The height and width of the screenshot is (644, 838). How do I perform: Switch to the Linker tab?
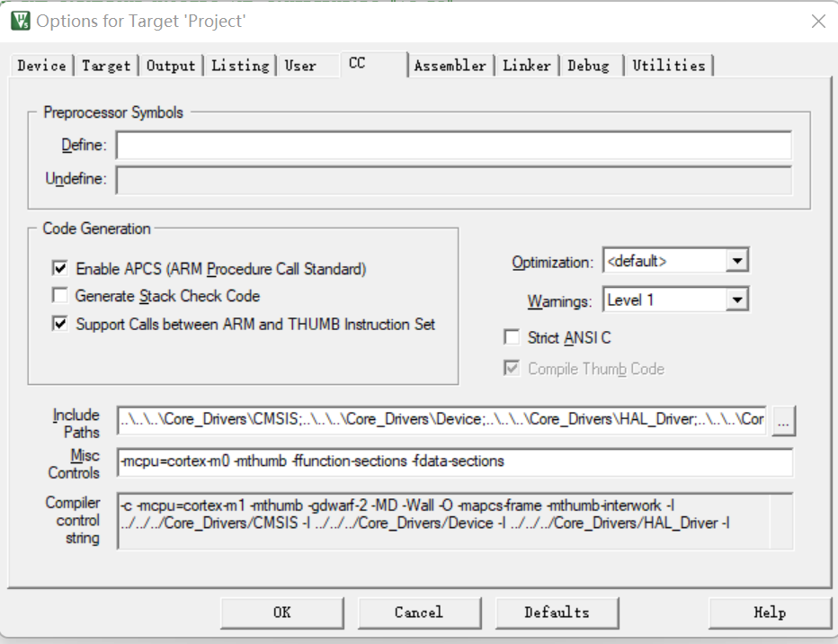click(527, 66)
